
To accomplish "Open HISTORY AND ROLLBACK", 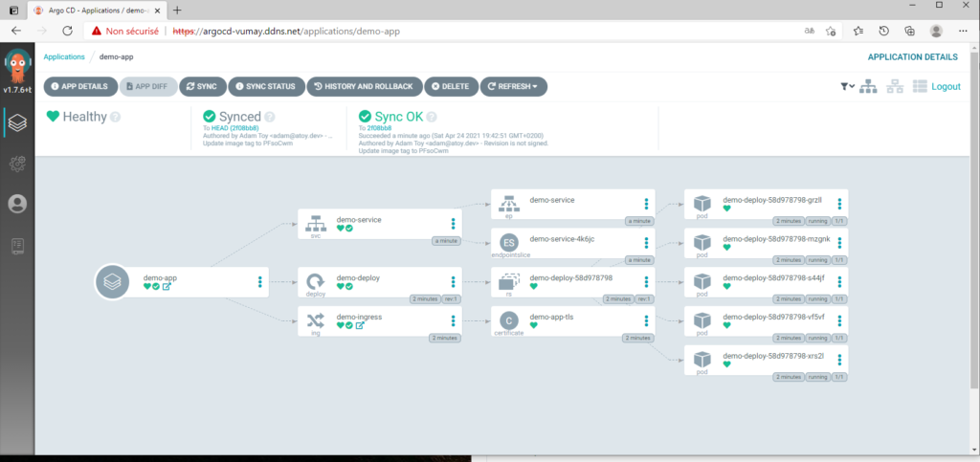I will (x=364, y=86).
